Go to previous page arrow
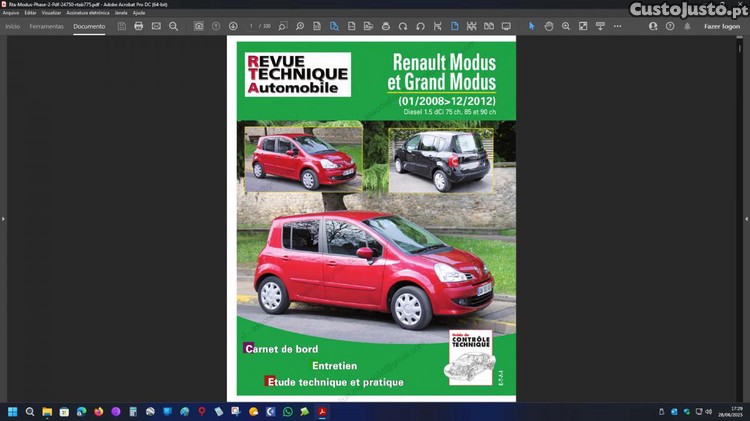Image resolution: width=750 pixels, height=421 pixels. coord(216,26)
